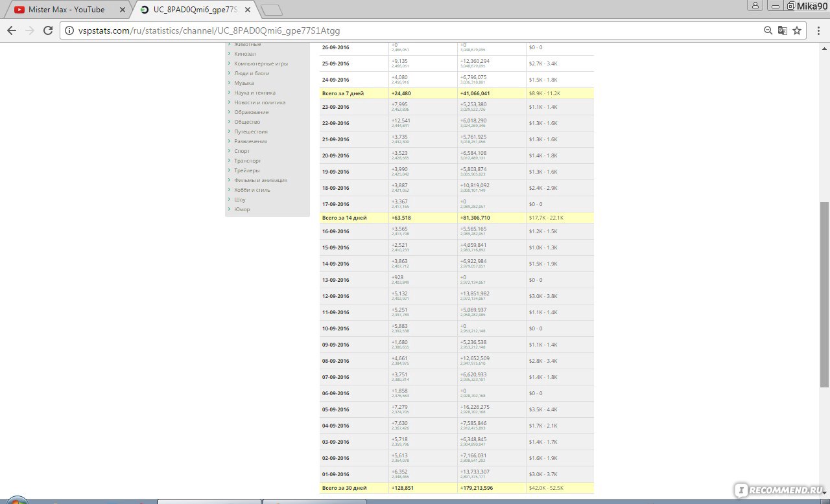Click the 'Всего за 30 дней' summary label
Viewport: 830px width, 504px height.
(344, 488)
